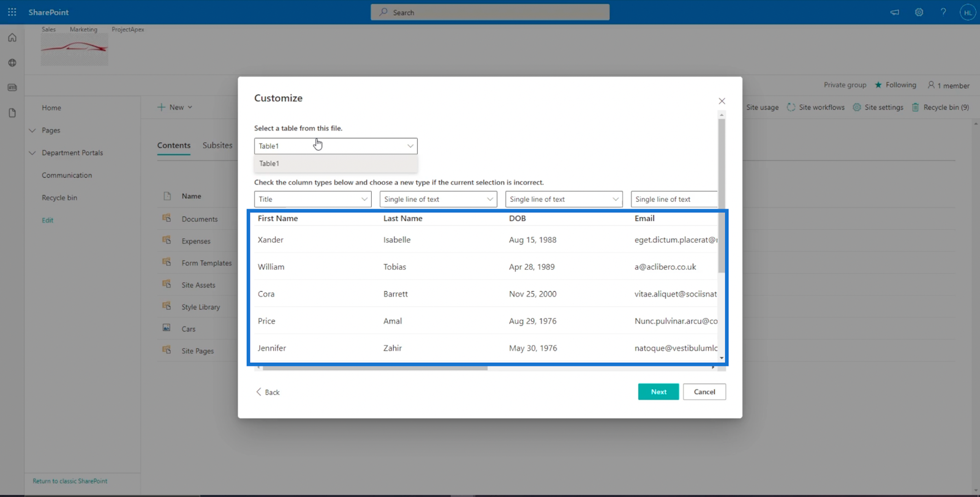Click Return to classic SharePoint link

pyautogui.click(x=70, y=481)
